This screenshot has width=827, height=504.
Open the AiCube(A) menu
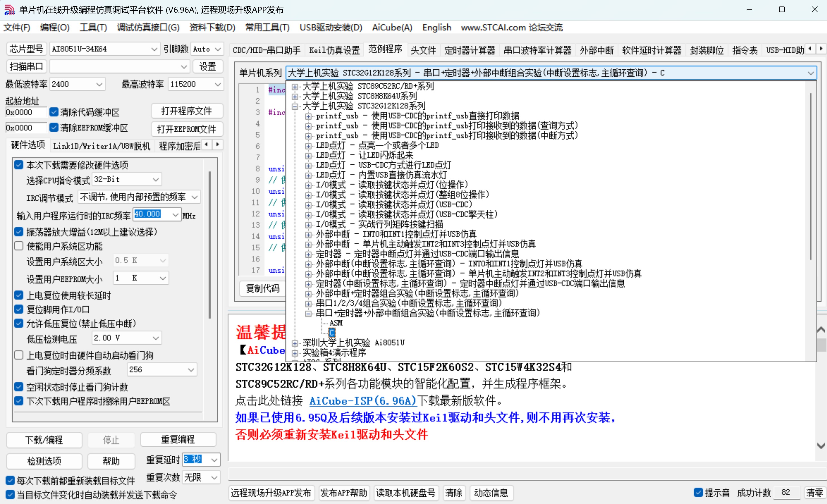pyautogui.click(x=392, y=28)
